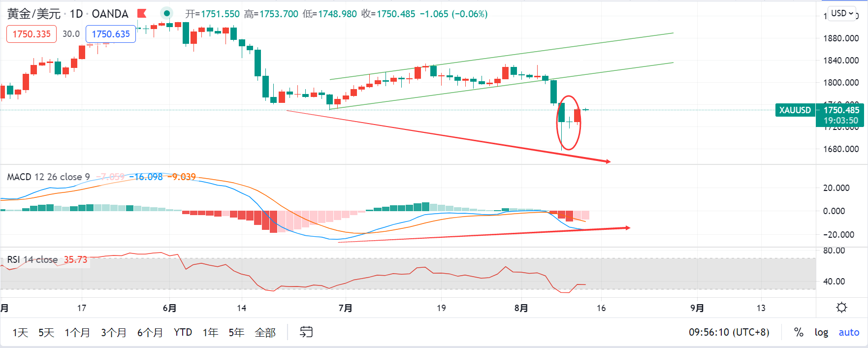868x348 pixels.
Task: Click the MACD 12 26 close 9 legend
Action: (48, 177)
